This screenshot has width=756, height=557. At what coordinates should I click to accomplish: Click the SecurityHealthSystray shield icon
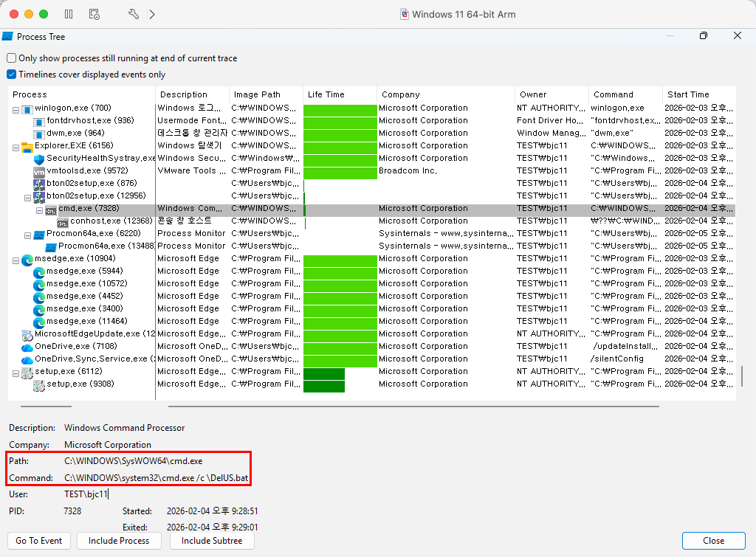39,159
